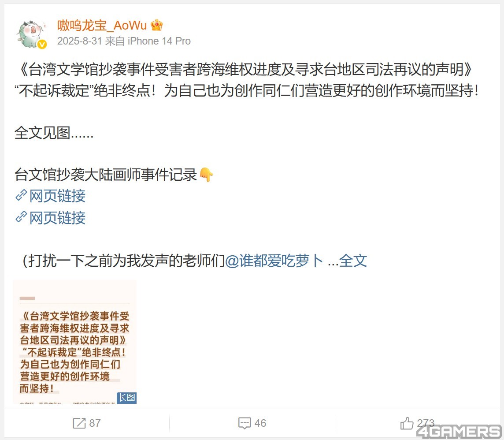This screenshot has height=440, width=504.
Task: Open the username 嗷呜龙宝_AoWu link
Action: [x=102, y=25]
